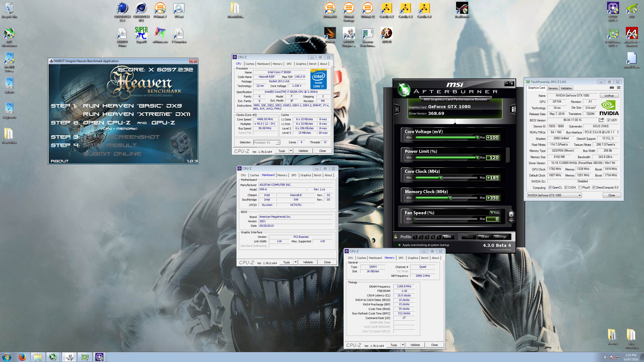Click the Apply button in Afterburner
Screen dimensions: 644x362
pyautogui.click(x=469, y=237)
